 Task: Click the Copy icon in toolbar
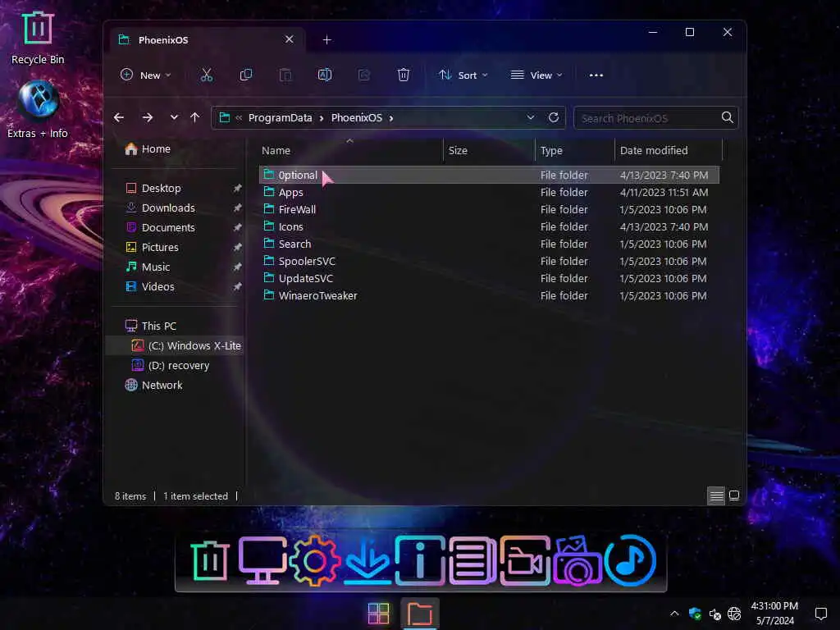pyautogui.click(x=246, y=75)
